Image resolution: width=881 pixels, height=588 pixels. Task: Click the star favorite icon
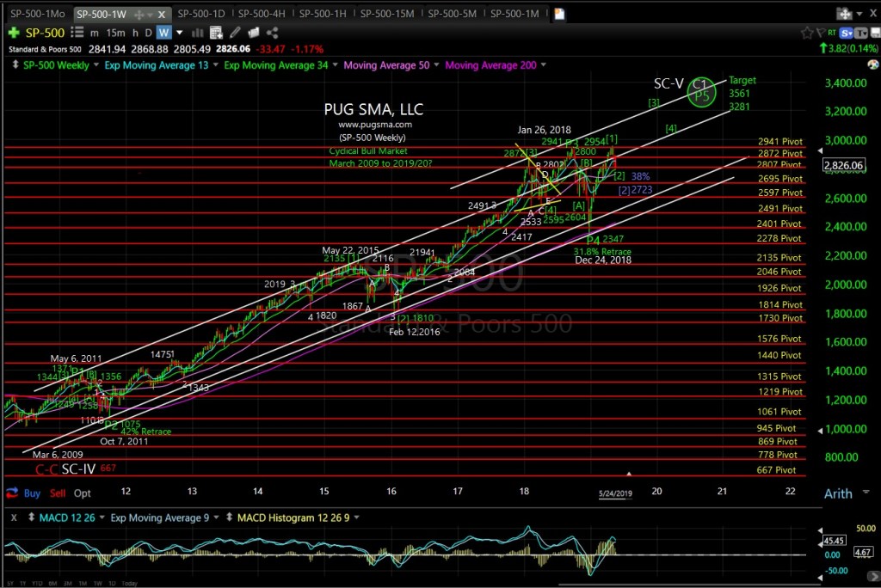(x=807, y=33)
